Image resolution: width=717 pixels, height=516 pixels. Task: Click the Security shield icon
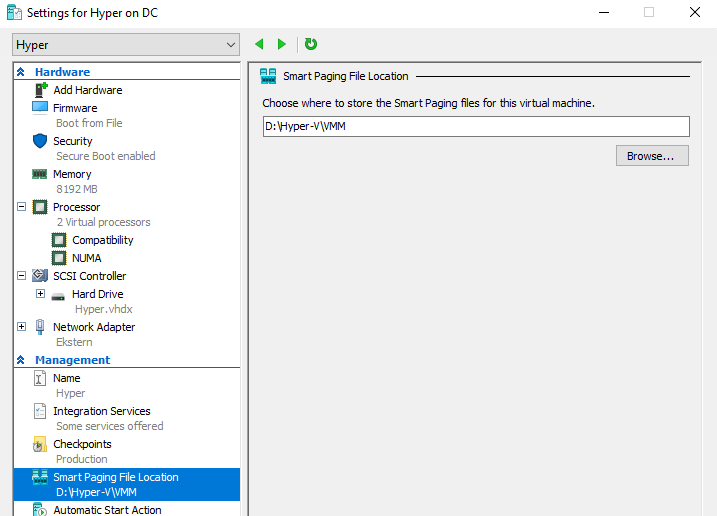click(x=40, y=141)
